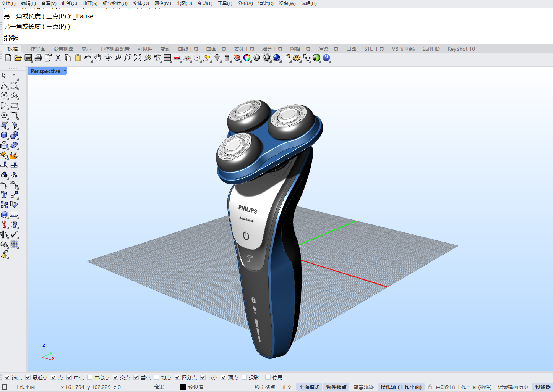Click the Undo arrow icon

coord(88,58)
